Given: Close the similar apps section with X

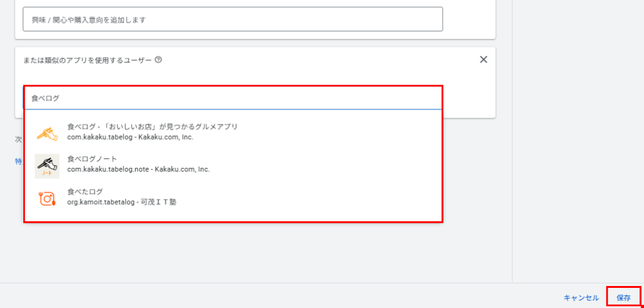Looking at the screenshot, I should [484, 60].
